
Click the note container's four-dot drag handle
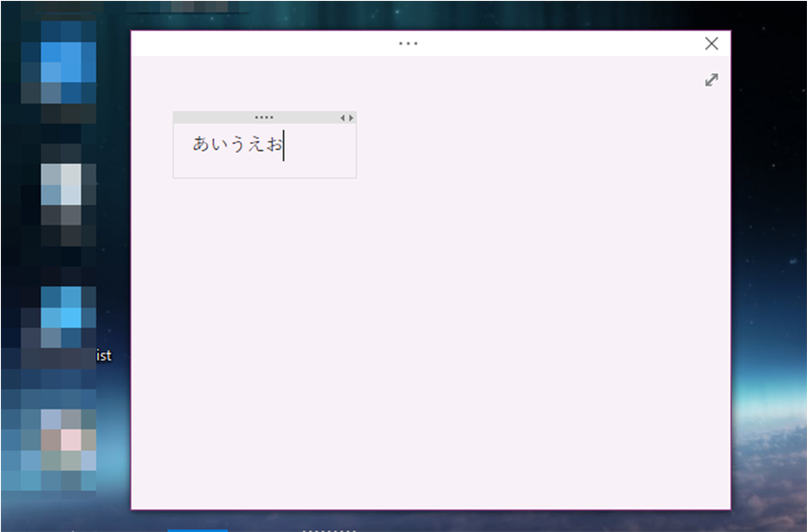click(264, 118)
